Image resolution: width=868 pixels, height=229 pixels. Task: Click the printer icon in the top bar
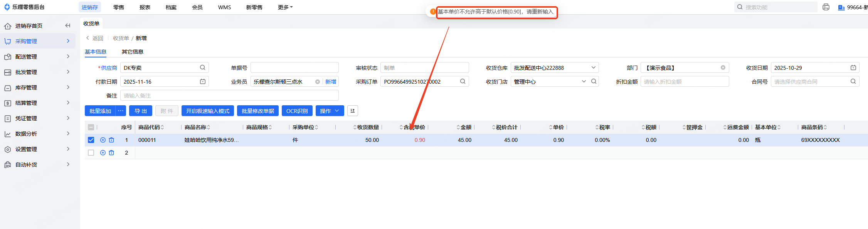pos(826,7)
